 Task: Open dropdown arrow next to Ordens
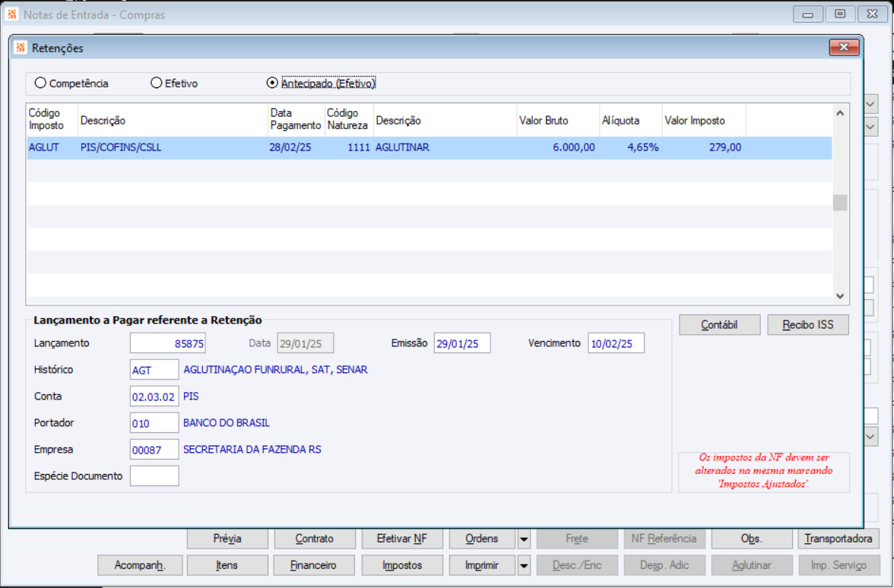pos(524,539)
